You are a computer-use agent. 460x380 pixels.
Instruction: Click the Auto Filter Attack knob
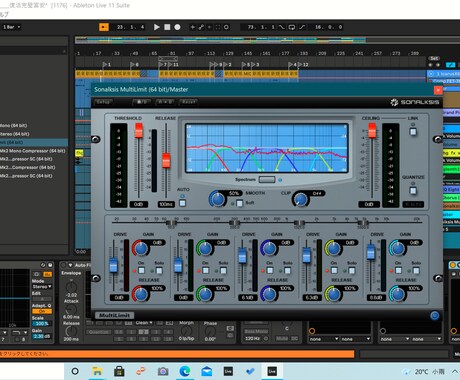[71, 310]
